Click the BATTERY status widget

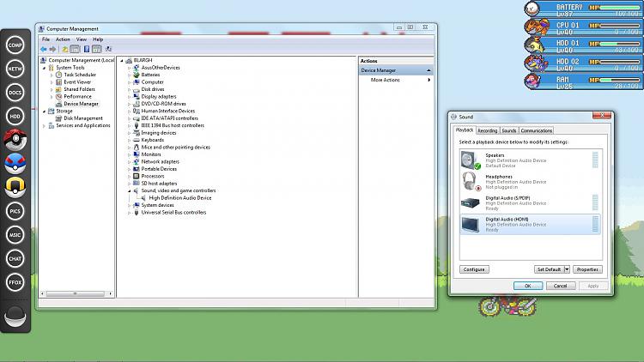(x=584, y=9)
